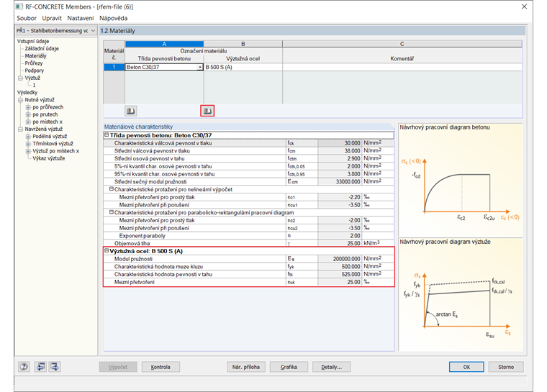Expand the po prutech tree node
Screen dimensions: 547x392
(28, 115)
